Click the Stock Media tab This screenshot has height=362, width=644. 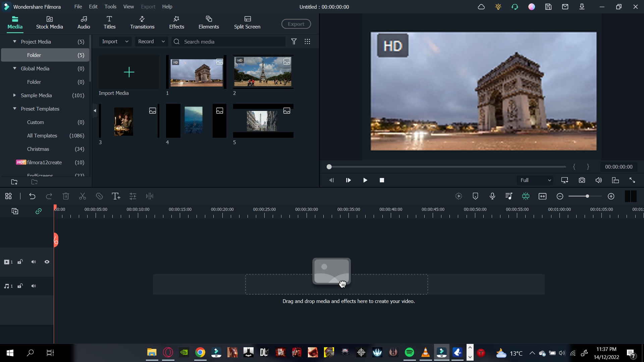(x=49, y=22)
